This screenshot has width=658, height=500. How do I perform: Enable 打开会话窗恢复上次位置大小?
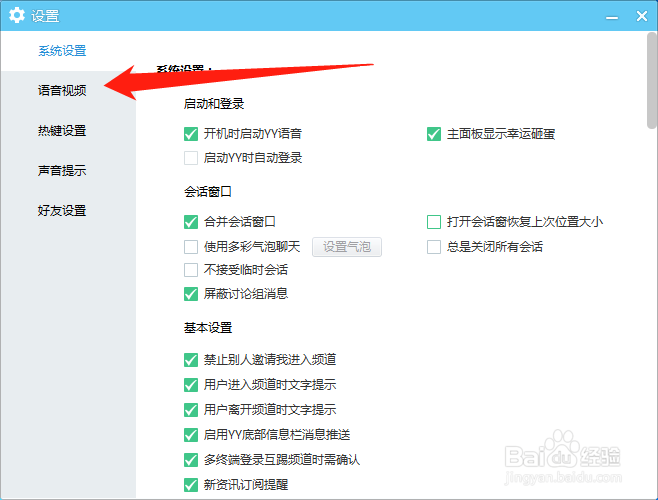[x=434, y=222]
